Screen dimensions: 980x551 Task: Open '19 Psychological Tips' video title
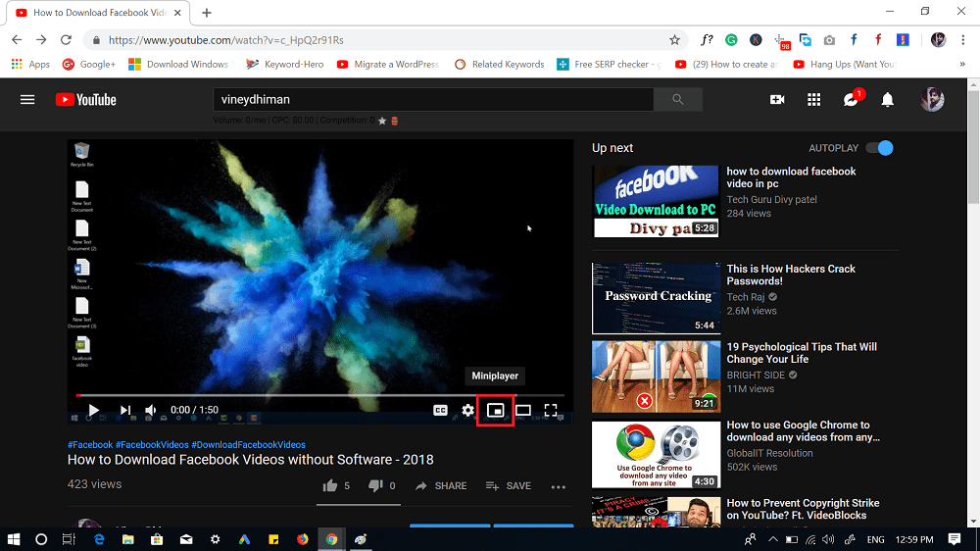point(802,353)
